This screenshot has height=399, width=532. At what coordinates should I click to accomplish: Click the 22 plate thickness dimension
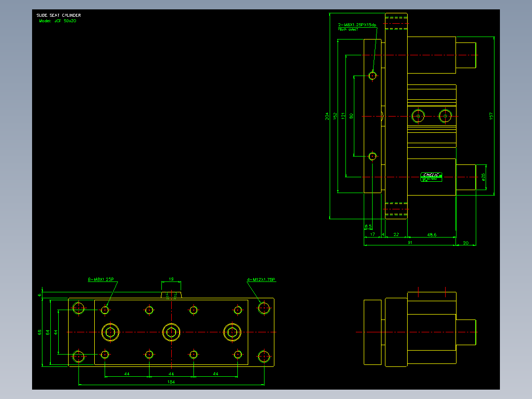click(396, 235)
